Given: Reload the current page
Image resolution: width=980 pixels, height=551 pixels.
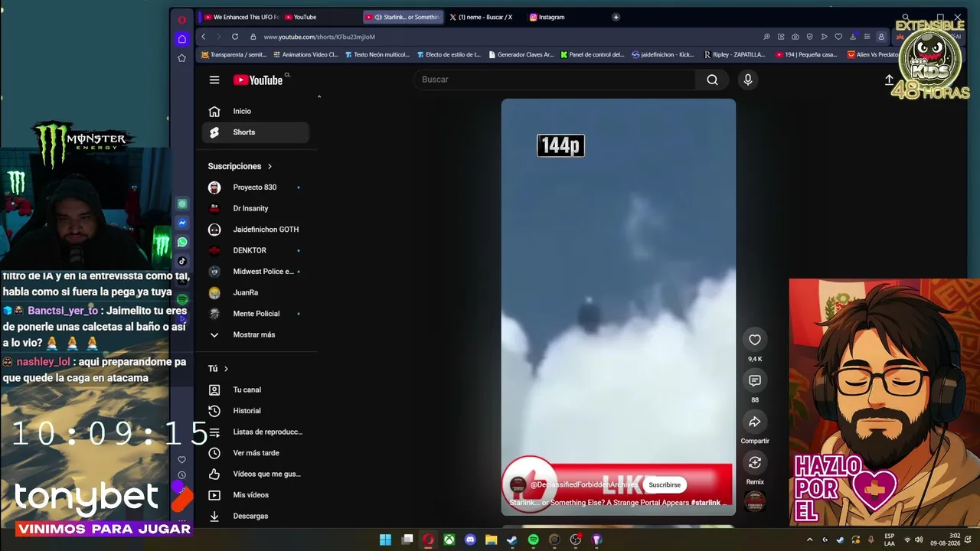Looking at the screenshot, I should pyautogui.click(x=235, y=37).
